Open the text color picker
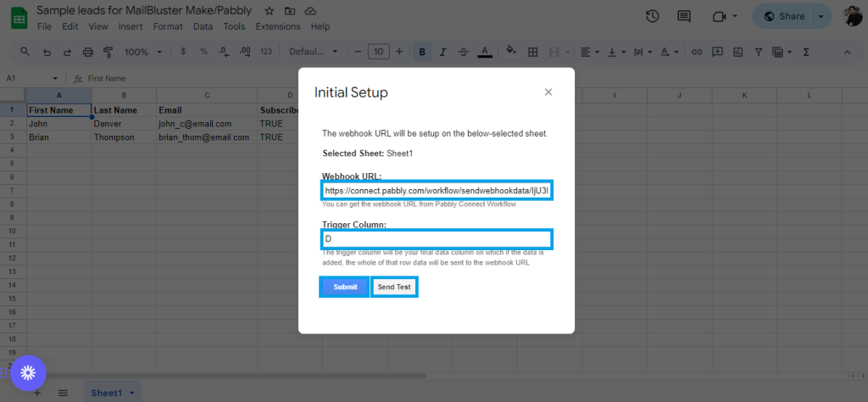868x402 pixels. (x=485, y=52)
